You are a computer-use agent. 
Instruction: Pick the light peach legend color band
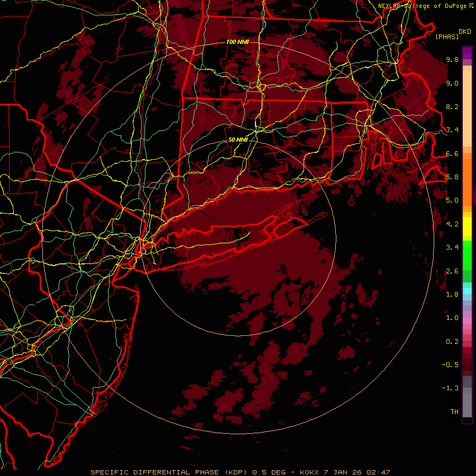(467, 109)
